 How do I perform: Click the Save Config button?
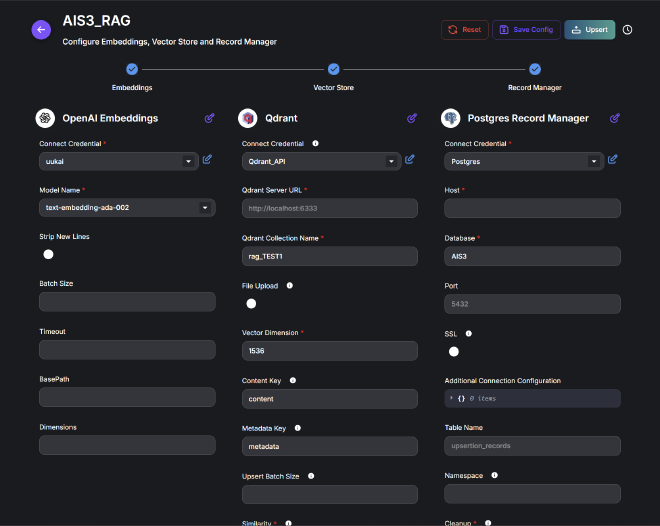click(x=526, y=30)
